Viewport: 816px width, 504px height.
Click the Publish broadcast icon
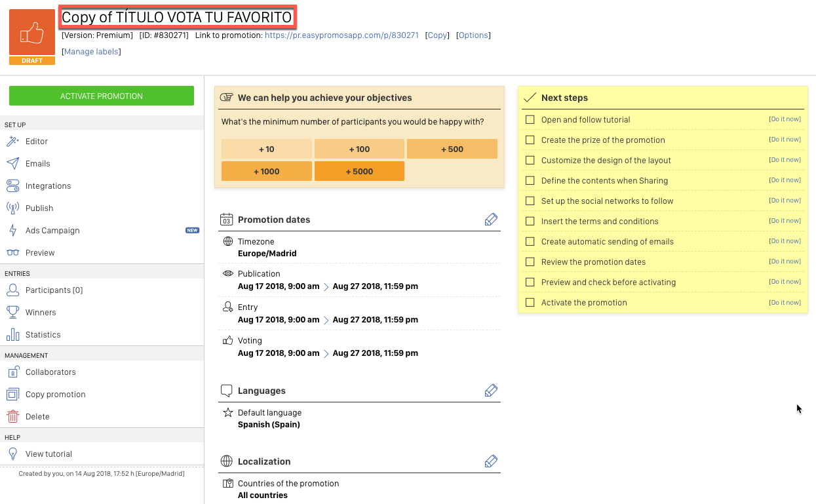(12, 208)
